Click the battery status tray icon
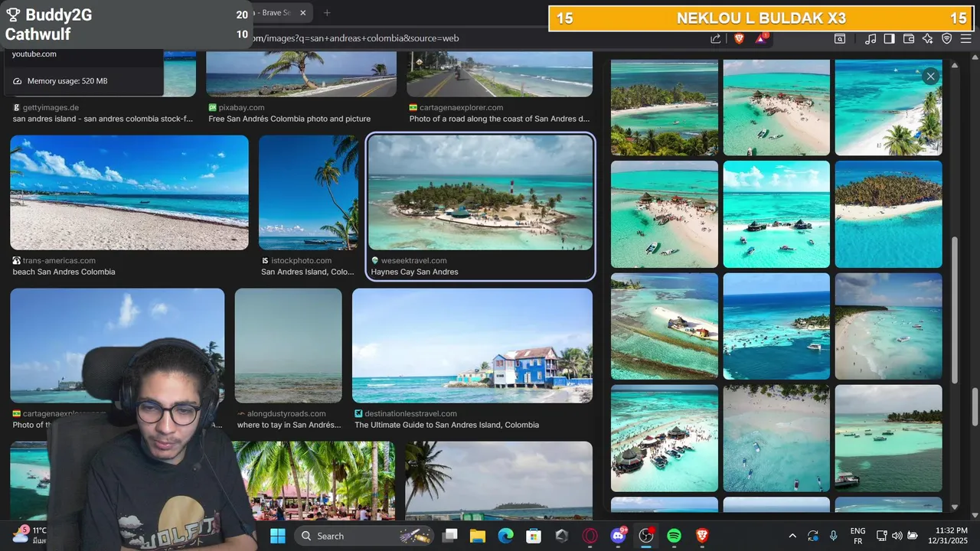980x551 pixels. coord(913,536)
